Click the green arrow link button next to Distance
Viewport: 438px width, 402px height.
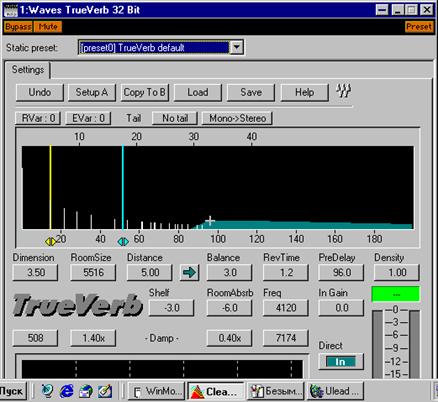click(x=189, y=273)
